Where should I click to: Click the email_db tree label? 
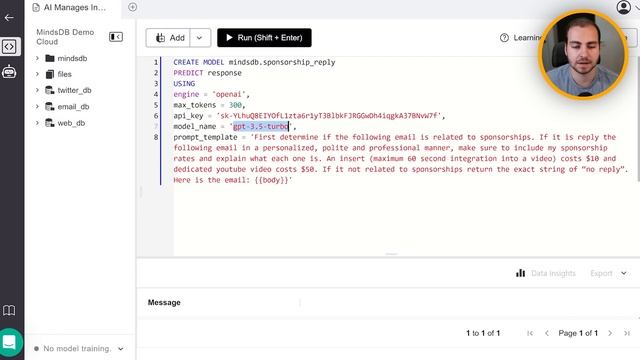pos(73,107)
